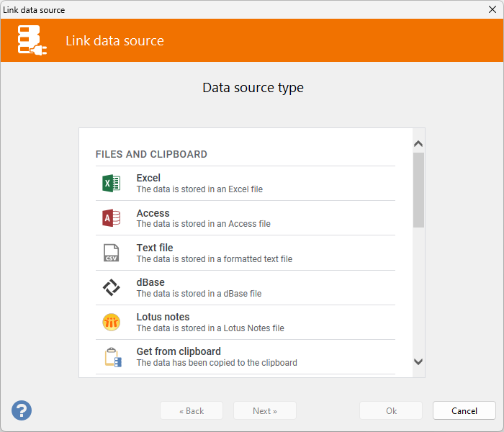Viewport: 504px width, 432px height.
Task: Pick the "Lotus notes" entry title
Action: [x=163, y=317]
